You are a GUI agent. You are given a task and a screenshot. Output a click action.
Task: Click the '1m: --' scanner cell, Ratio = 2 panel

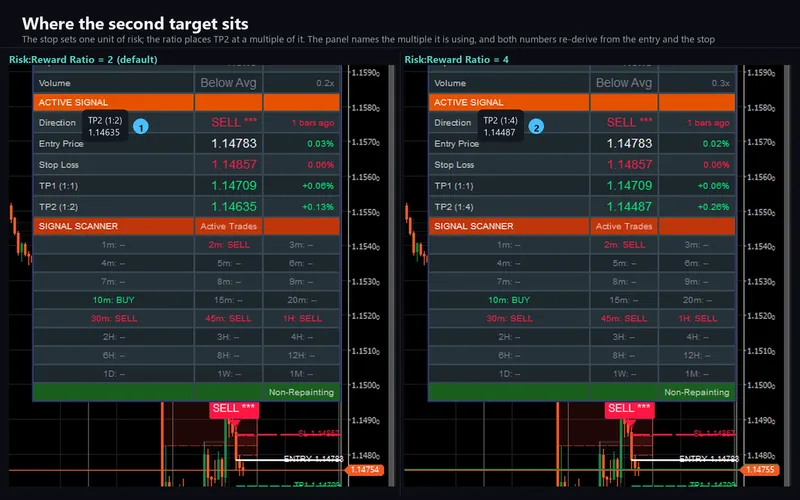click(113, 245)
